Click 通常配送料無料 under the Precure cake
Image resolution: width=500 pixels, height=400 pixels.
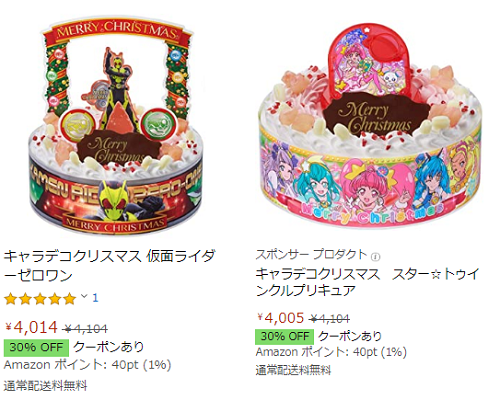point(293,370)
